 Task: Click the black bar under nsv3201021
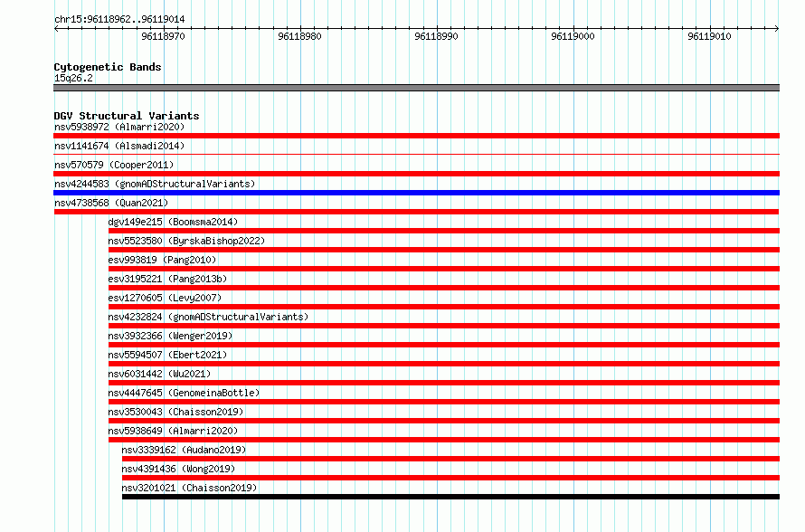[x=450, y=497]
